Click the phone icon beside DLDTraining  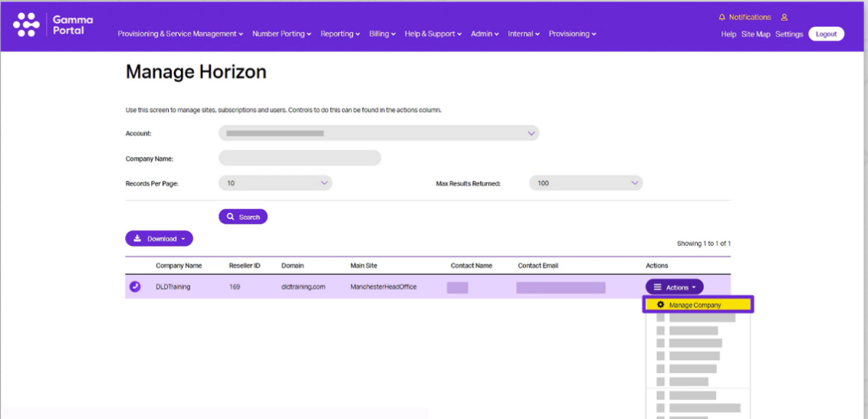tap(134, 287)
